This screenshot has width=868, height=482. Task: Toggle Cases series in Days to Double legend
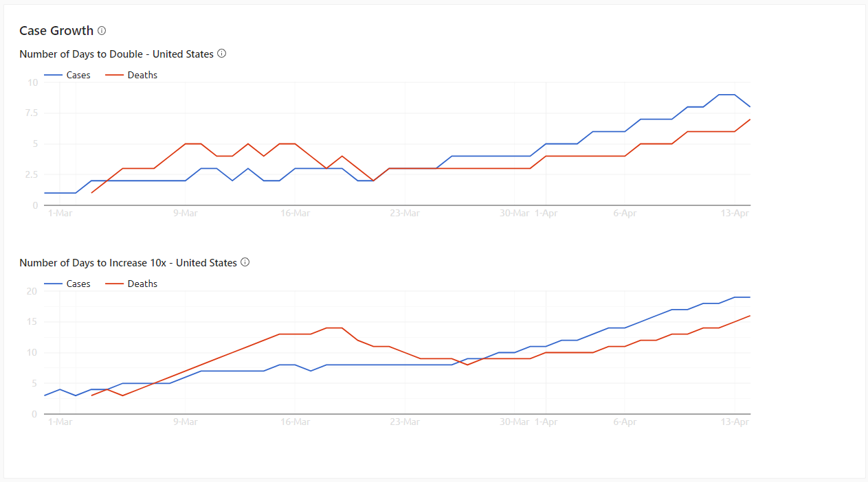tap(78, 76)
